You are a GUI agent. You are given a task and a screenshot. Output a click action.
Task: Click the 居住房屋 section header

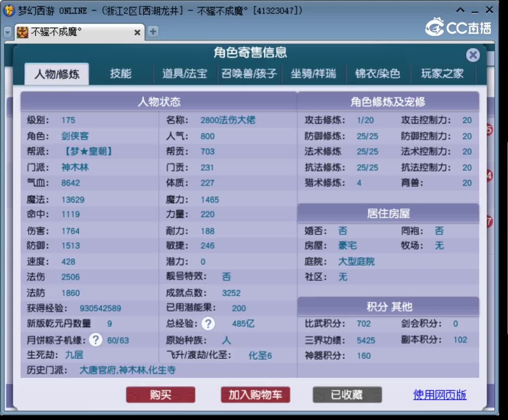(x=388, y=214)
